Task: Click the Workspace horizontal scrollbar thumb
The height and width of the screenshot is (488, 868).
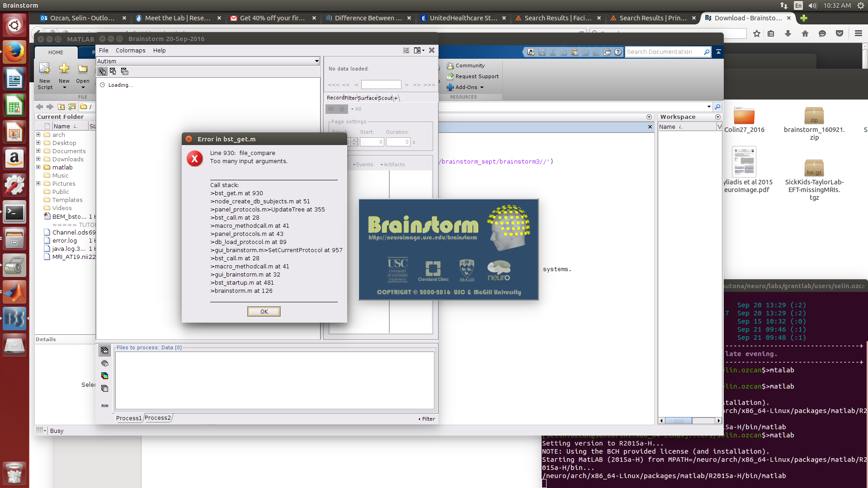Action: [678, 421]
